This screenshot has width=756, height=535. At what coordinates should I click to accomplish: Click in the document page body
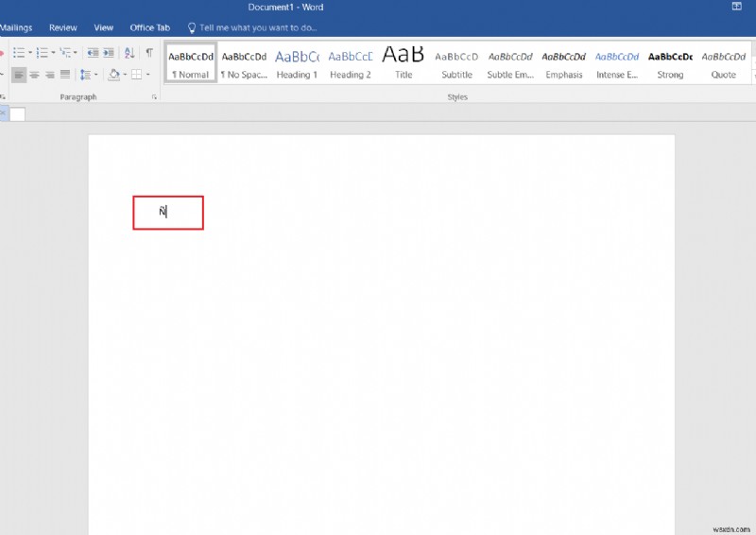[x=382, y=335]
